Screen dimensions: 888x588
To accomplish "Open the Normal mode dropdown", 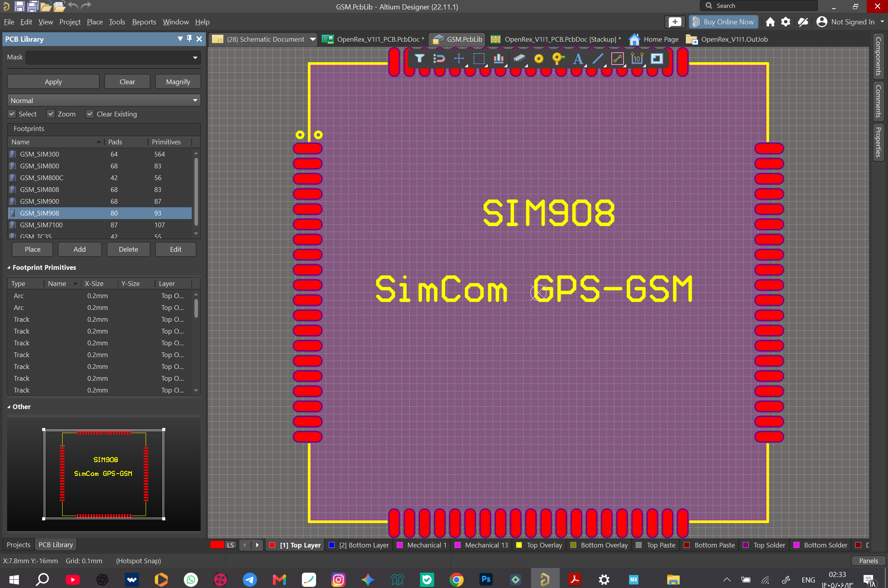I will click(x=195, y=100).
